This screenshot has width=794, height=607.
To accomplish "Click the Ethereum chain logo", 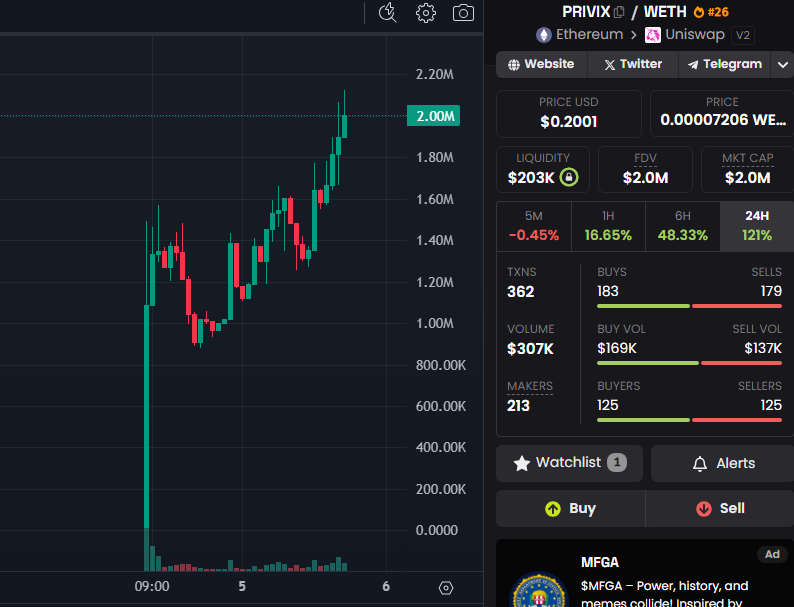I will click(544, 35).
